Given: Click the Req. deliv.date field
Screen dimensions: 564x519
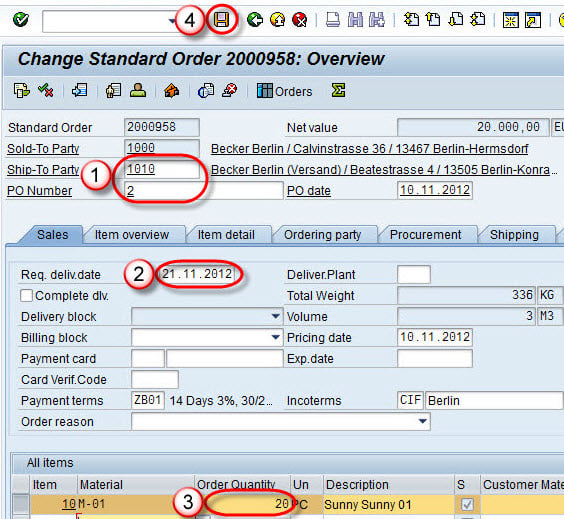Looking at the screenshot, I should click(x=197, y=274).
